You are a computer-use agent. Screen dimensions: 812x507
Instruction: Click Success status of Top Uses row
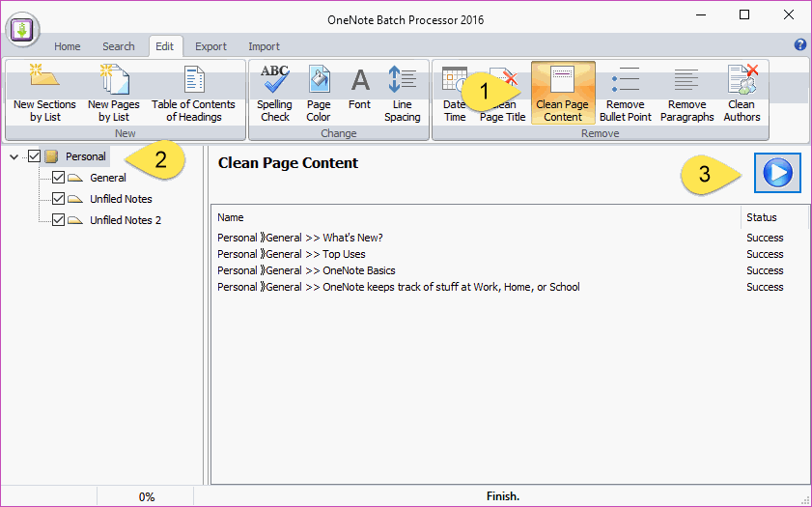[x=765, y=254]
